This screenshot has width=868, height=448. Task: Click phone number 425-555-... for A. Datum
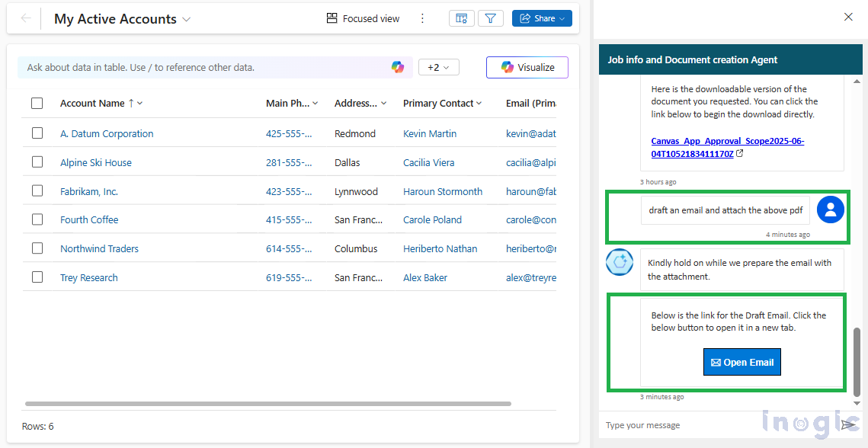[x=288, y=133]
